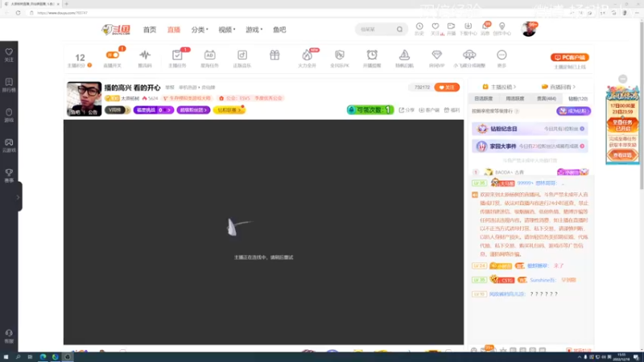Click the Windows Start button
The height and width of the screenshot is (362, 644).
point(6,357)
